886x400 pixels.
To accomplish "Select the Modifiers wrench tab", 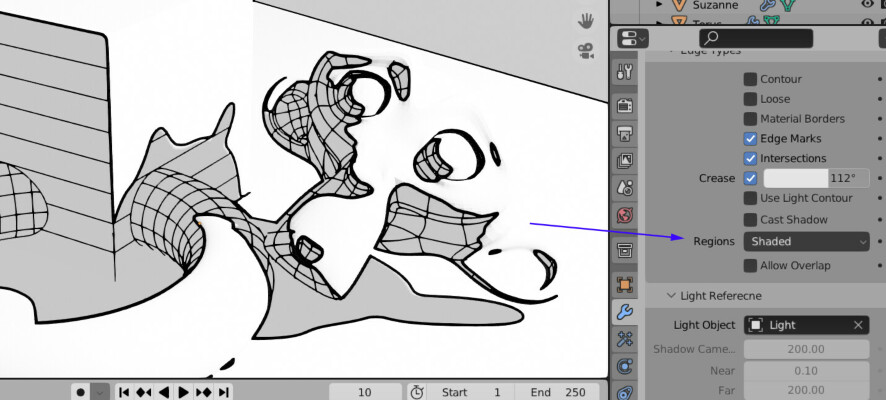I will (x=624, y=311).
